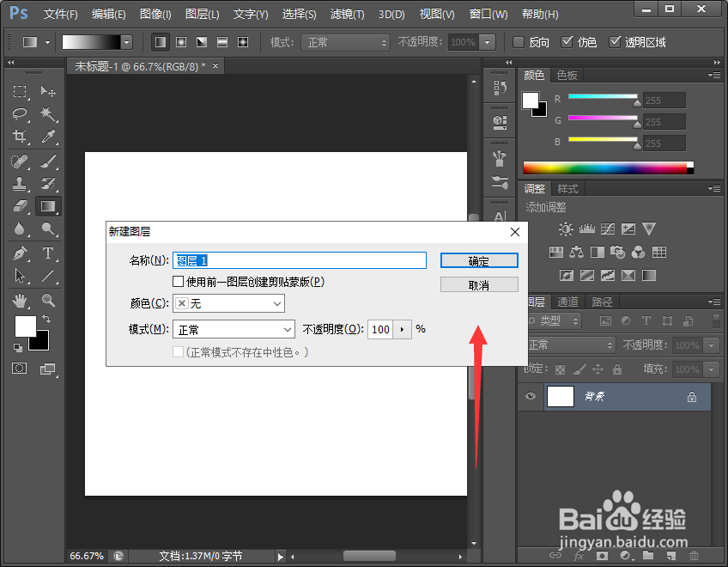
Task: Select the Spot Healing Brush tool
Action: [20, 162]
